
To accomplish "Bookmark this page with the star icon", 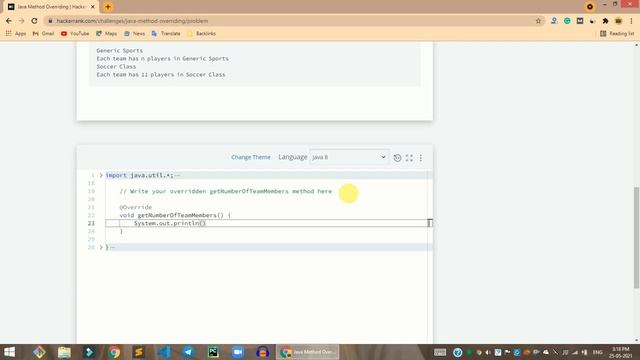I will pos(538,21).
